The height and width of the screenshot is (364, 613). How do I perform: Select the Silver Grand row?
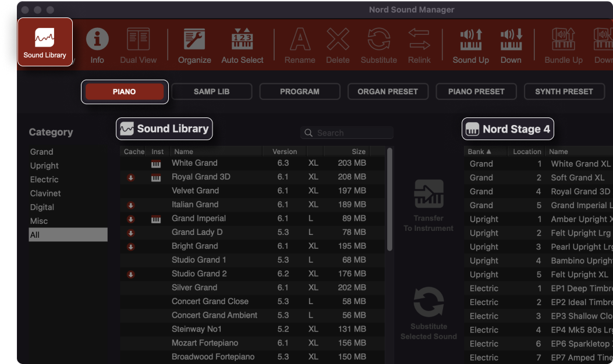pyautogui.click(x=252, y=287)
